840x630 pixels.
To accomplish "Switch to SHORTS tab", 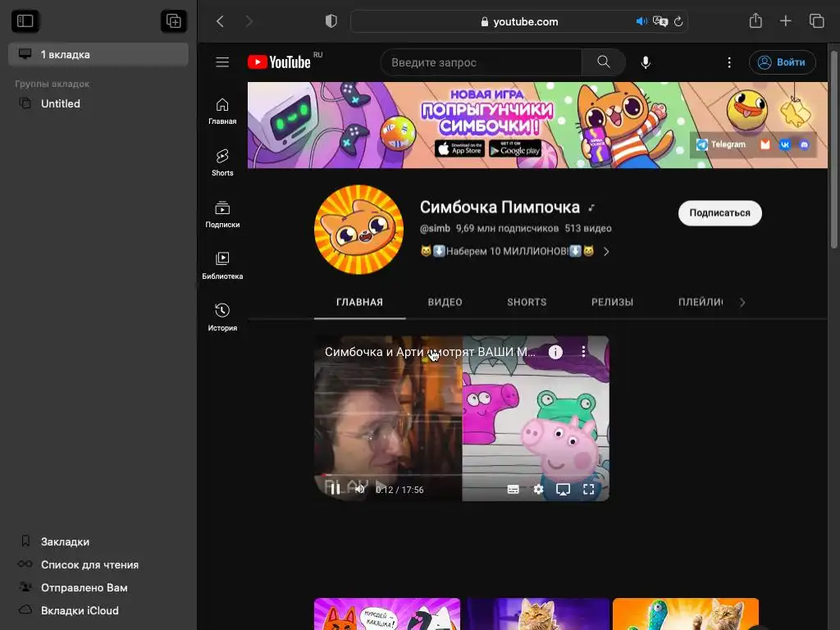I will point(527,302).
